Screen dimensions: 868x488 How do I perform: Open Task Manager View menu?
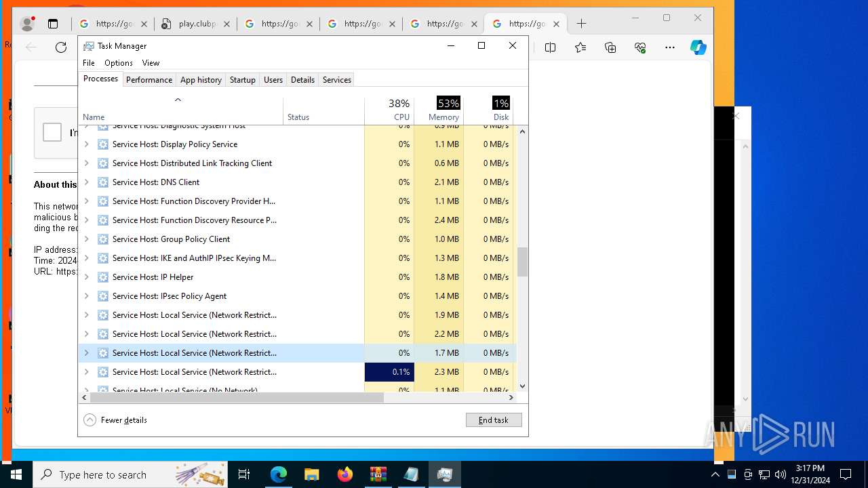(151, 63)
